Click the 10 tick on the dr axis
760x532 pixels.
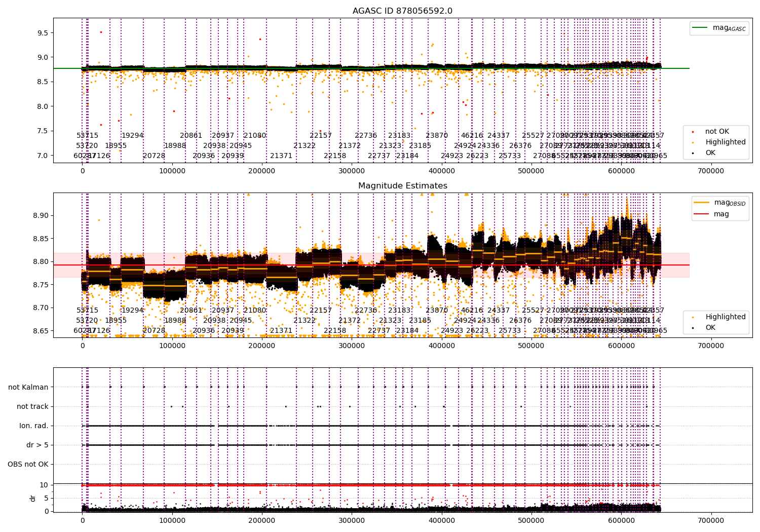click(x=44, y=485)
